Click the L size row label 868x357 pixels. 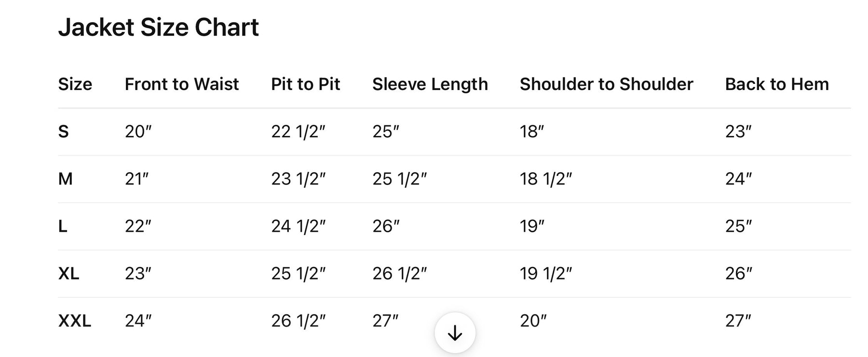(63, 226)
